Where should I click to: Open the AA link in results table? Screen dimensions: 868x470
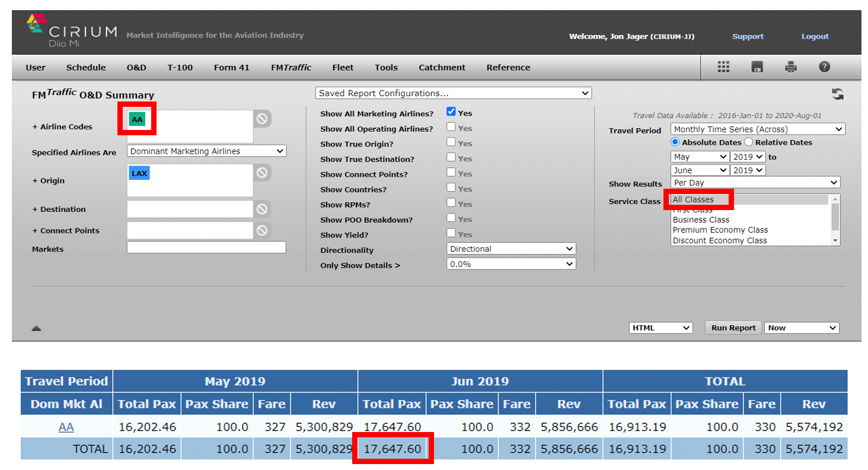point(66,427)
